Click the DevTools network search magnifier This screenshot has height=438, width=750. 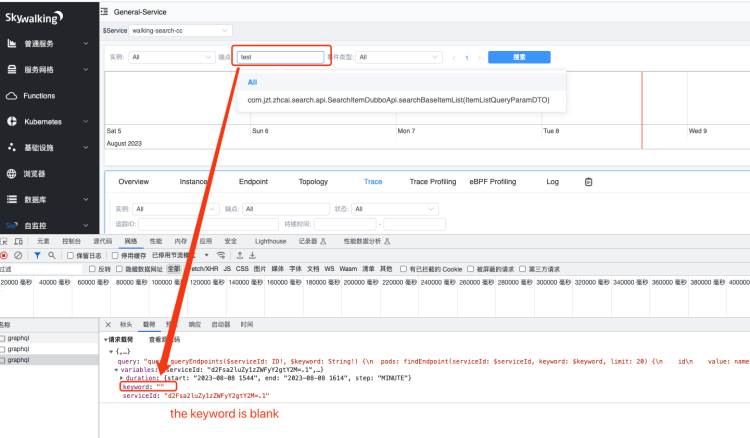(x=51, y=255)
